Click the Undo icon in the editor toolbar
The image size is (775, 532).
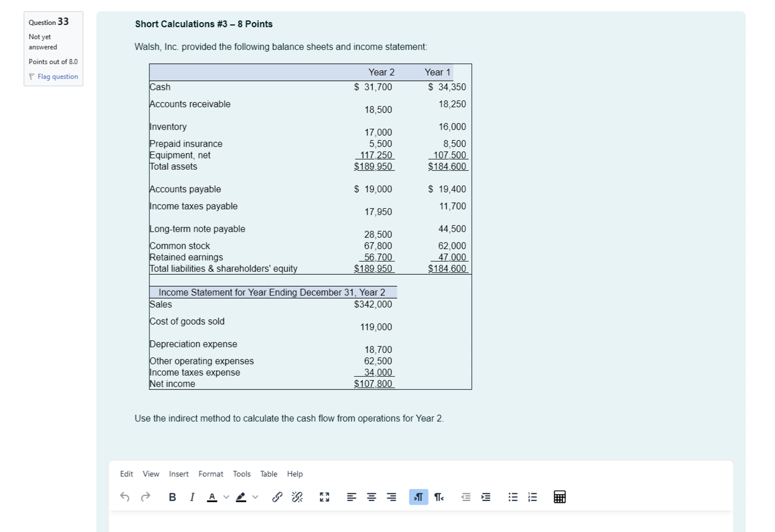click(124, 497)
